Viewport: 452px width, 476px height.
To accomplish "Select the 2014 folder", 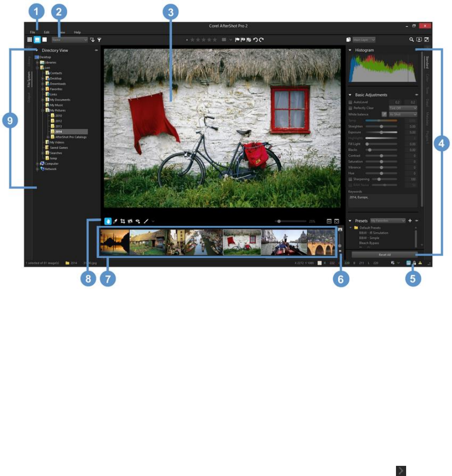I will (x=70, y=132).
